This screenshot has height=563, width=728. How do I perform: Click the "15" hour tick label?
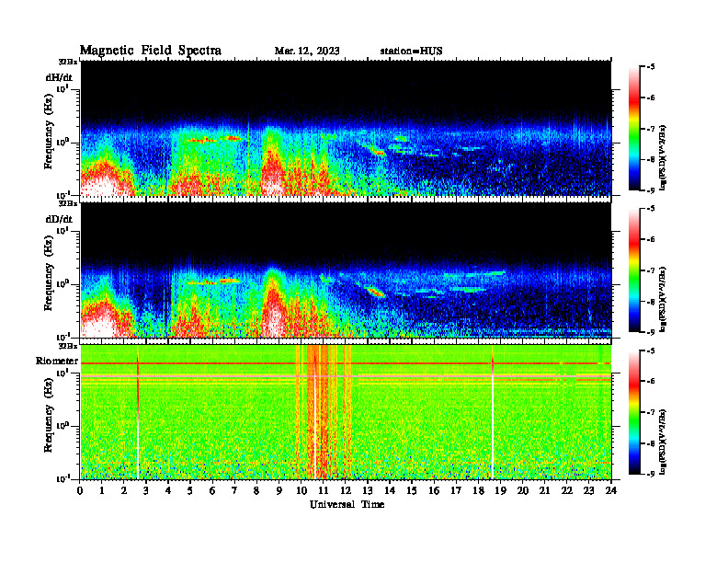coord(412,491)
